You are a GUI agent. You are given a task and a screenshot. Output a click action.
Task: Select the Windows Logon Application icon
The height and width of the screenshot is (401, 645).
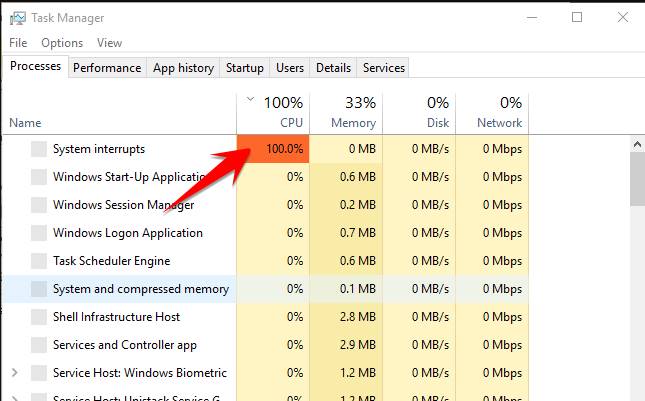[x=39, y=233]
